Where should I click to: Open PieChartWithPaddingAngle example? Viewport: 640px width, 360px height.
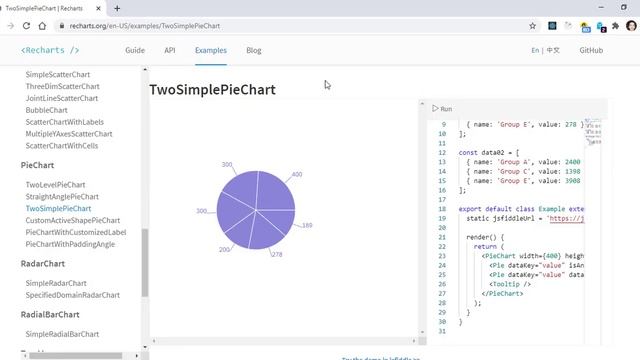[70, 244]
